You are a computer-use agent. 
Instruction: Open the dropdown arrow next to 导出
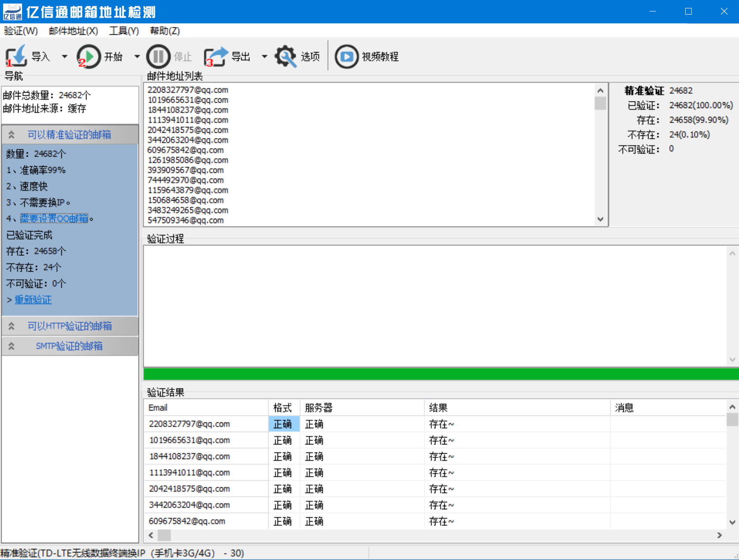pyautogui.click(x=264, y=56)
